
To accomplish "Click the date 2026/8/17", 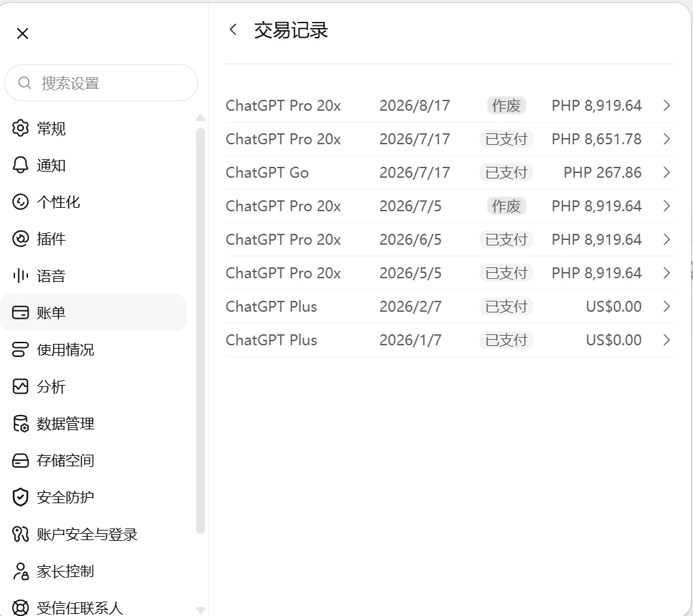I will point(415,105).
